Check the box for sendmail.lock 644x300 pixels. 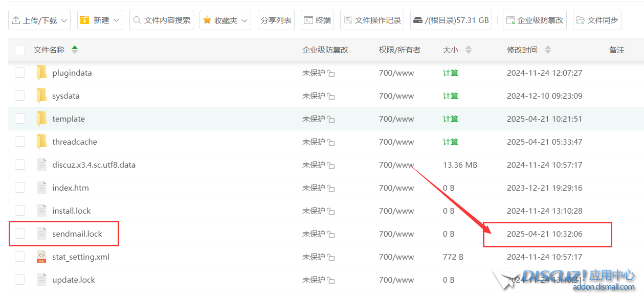tap(20, 234)
